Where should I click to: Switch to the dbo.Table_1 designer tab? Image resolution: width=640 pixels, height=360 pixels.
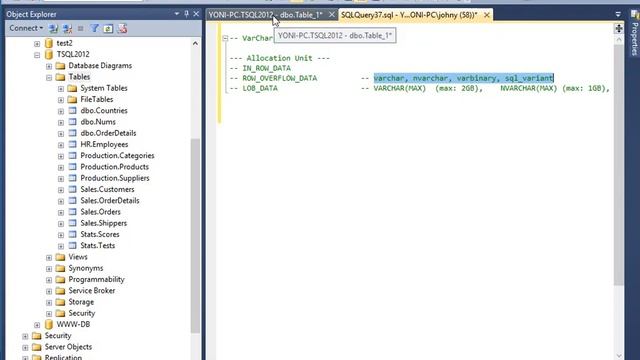coord(265,15)
